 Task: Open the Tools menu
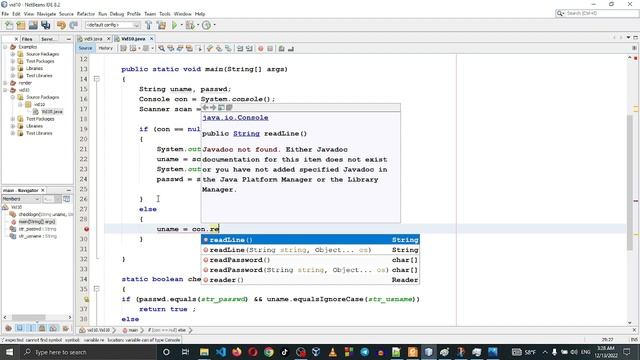click(x=165, y=14)
